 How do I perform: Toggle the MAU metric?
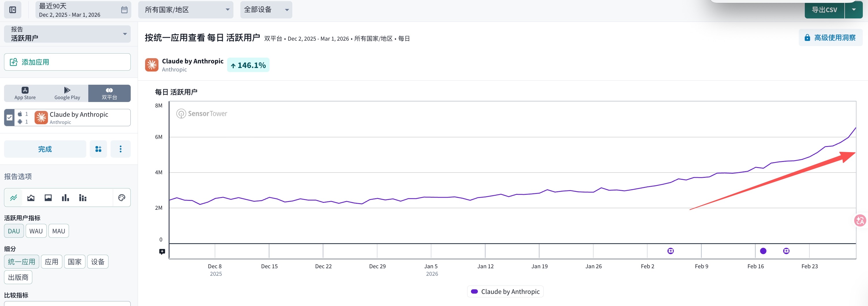coord(59,231)
